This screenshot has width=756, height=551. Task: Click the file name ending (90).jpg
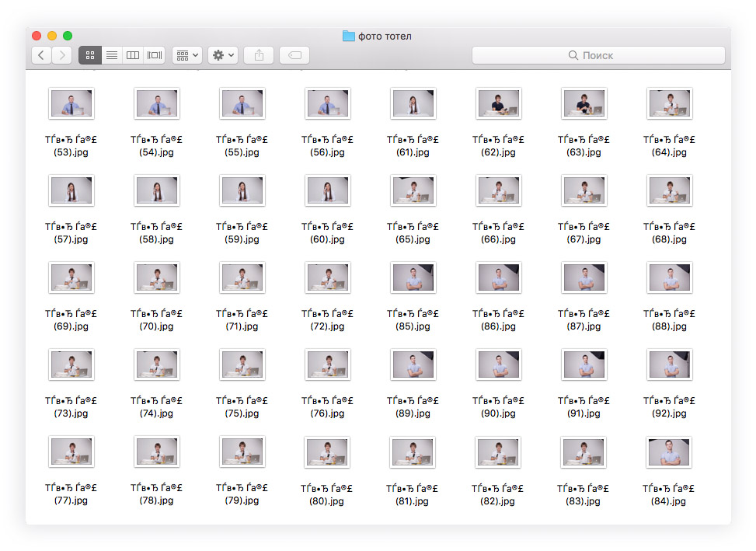(498, 407)
